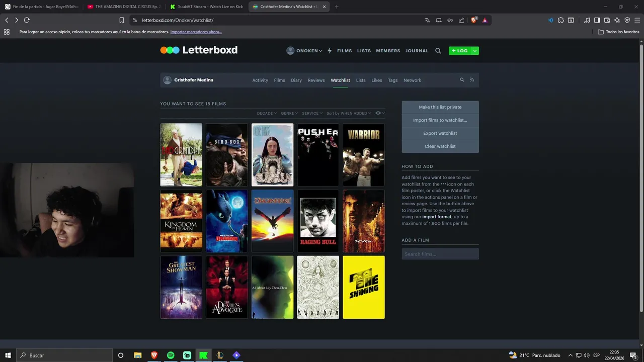Switch to the profile Diary tab

[x=296, y=80]
